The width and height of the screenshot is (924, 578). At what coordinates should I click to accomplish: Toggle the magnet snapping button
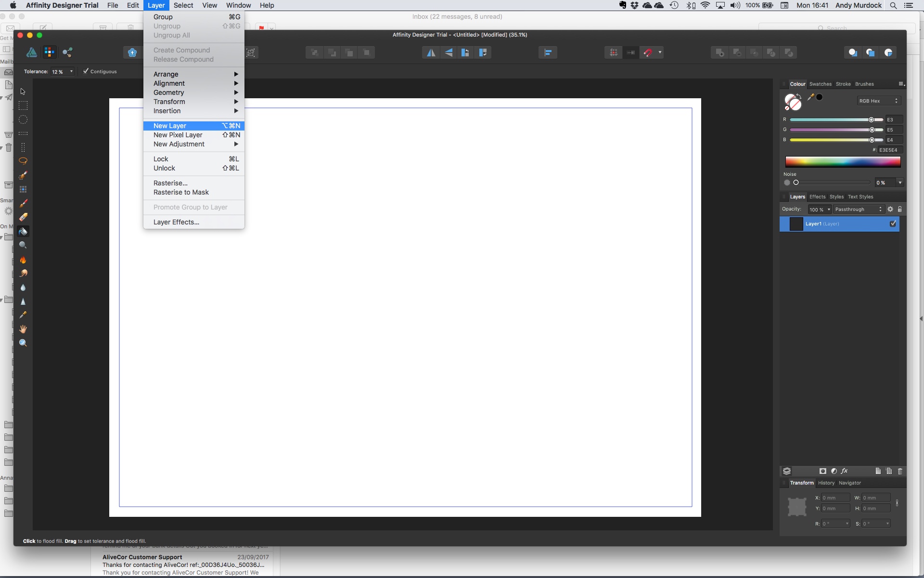click(648, 53)
